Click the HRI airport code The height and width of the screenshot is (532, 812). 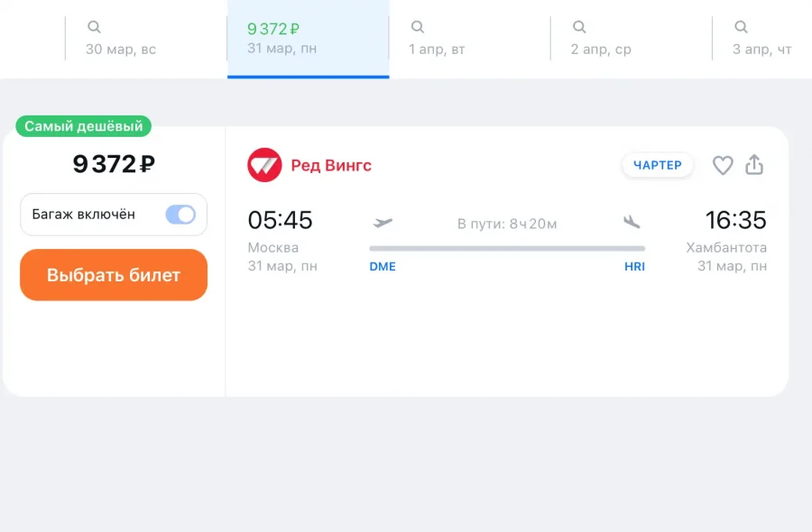click(x=634, y=267)
